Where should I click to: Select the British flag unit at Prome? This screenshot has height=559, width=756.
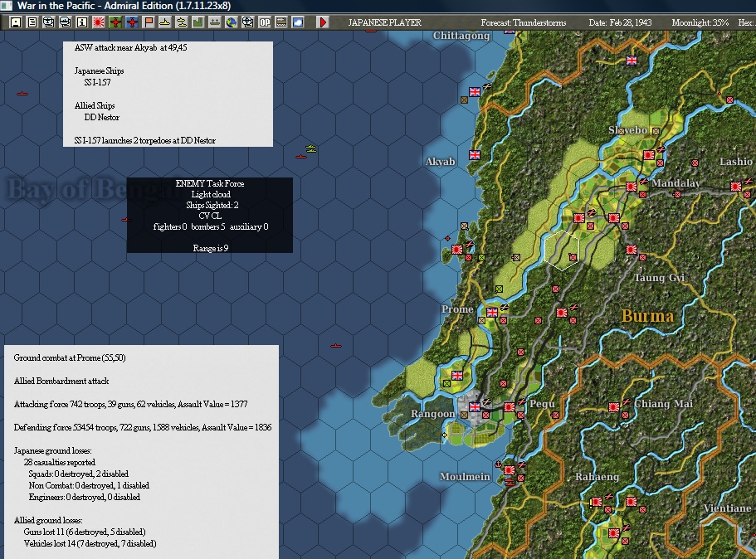click(492, 313)
